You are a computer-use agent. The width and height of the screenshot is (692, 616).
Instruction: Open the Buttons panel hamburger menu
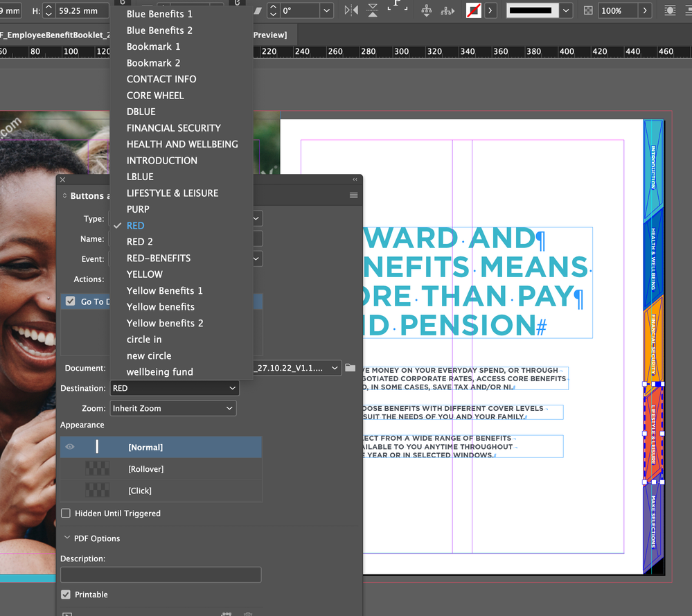[x=353, y=196]
